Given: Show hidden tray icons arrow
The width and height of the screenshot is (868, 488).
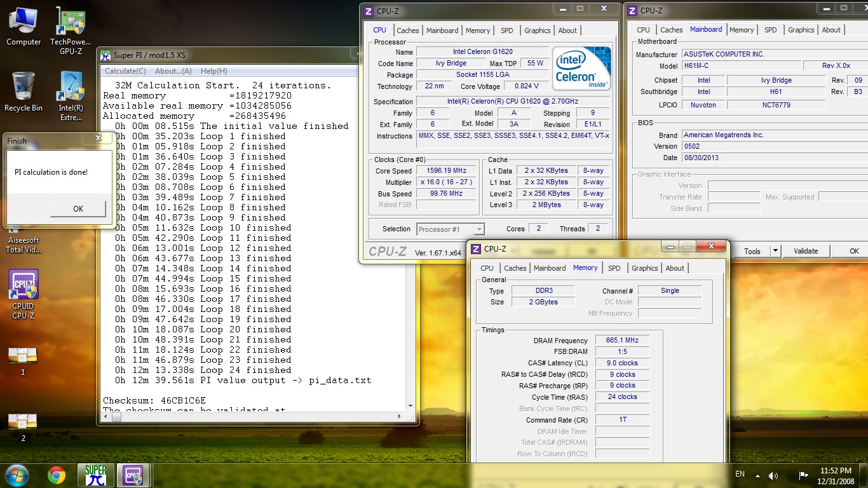Looking at the screenshot, I should (757, 475).
